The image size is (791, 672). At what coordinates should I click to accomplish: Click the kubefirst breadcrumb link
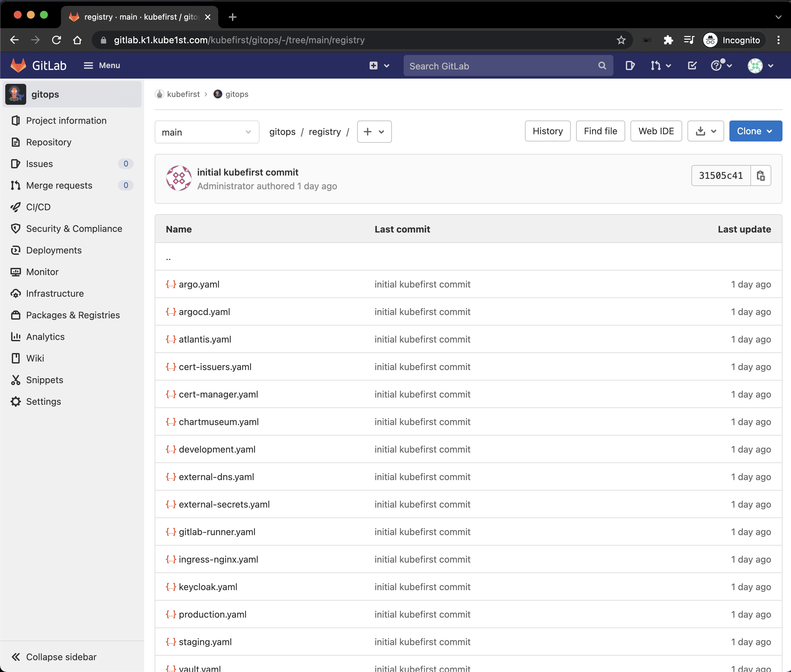click(x=183, y=94)
